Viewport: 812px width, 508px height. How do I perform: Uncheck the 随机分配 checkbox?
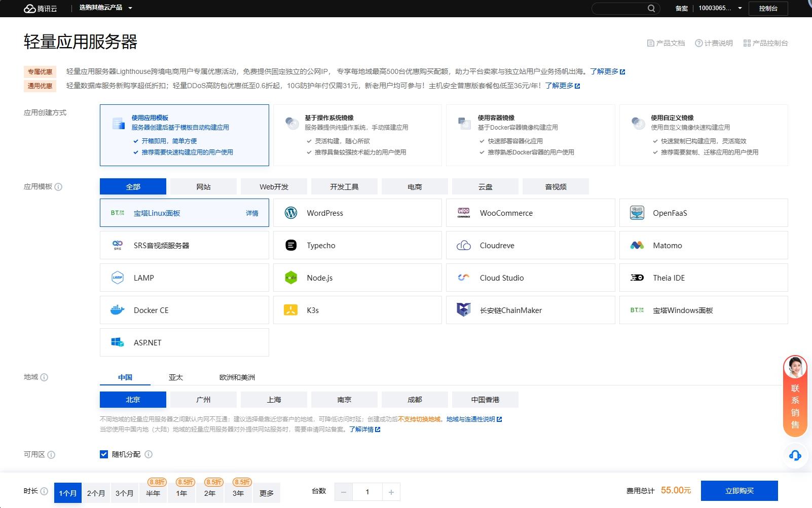point(104,454)
